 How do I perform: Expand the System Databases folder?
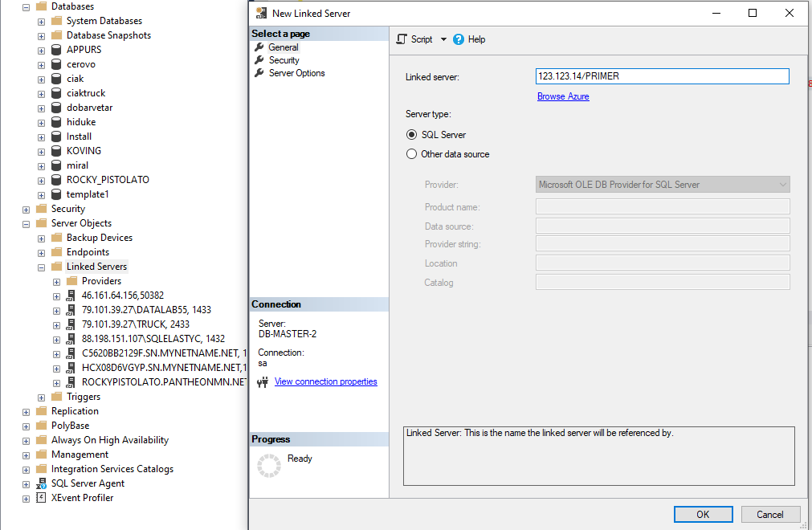pos(42,22)
